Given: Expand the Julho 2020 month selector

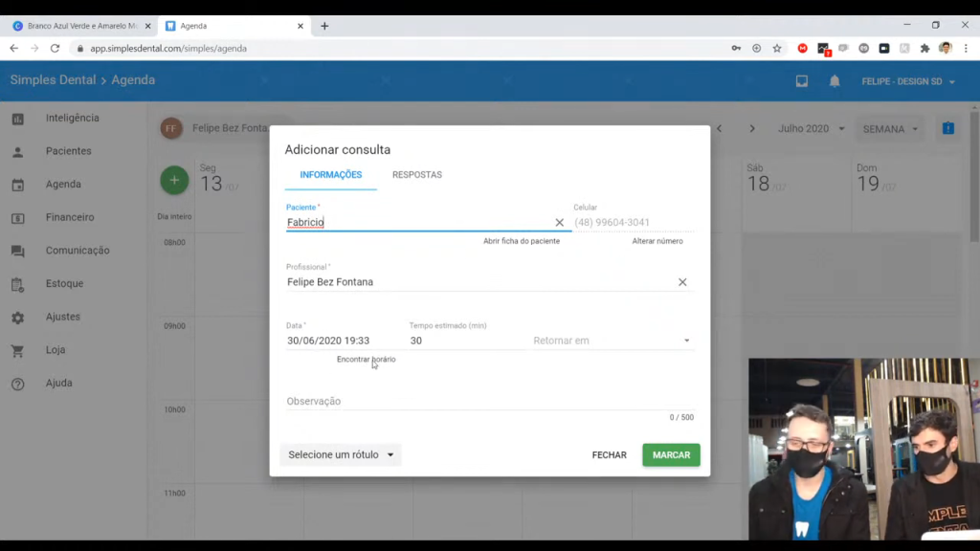Looking at the screenshot, I should click(811, 128).
